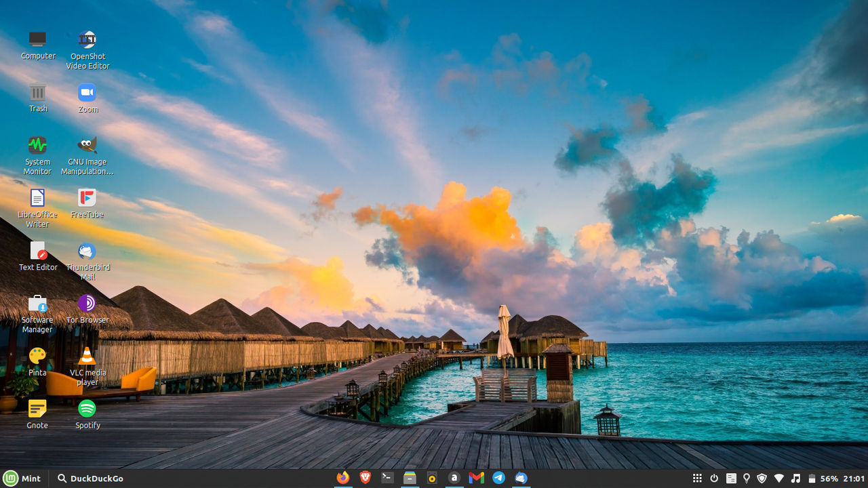Launch Brave browser from the panel
868x488 pixels.
coord(366,478)
